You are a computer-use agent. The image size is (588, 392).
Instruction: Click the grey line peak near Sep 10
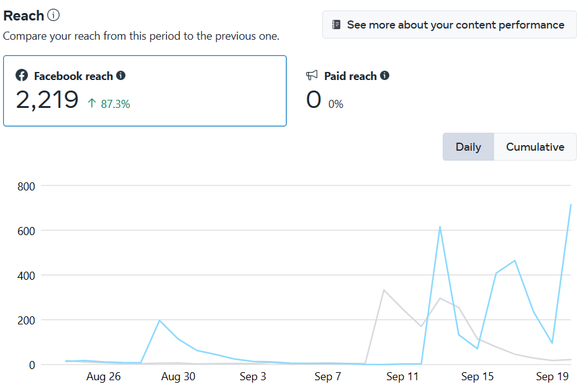(x=384, y=290)
